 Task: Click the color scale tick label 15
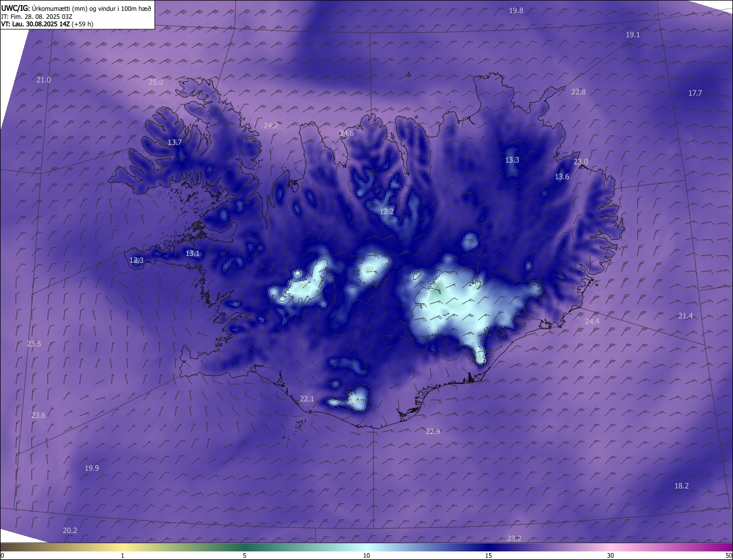pyautogui.click(x=488, y=555)
